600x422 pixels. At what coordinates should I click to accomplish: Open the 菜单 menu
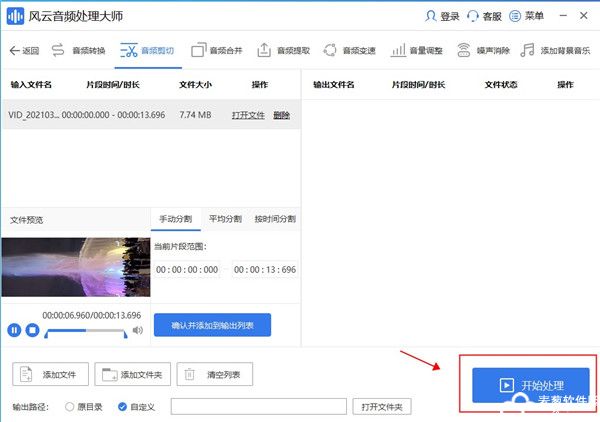click(526, 16)
